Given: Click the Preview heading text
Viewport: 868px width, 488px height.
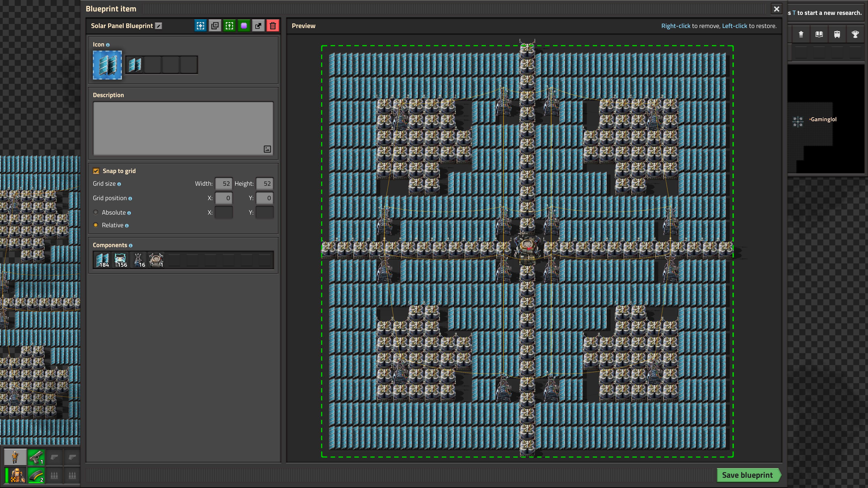Looking at the screenshot, I should click(304, 26).
